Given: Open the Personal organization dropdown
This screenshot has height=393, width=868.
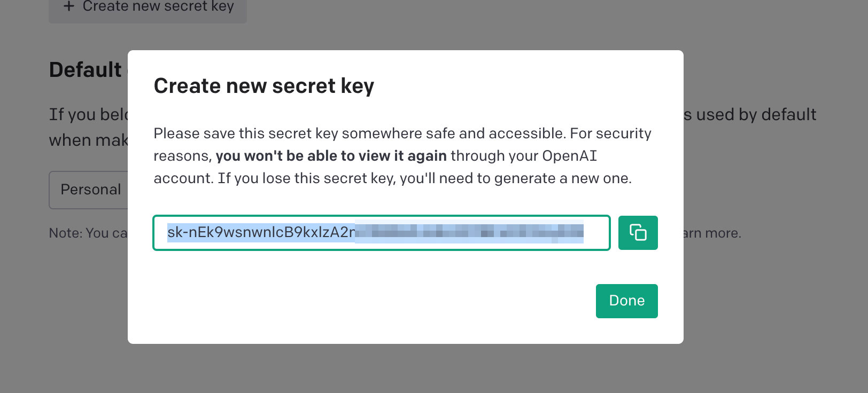Looking at the screenshot, I should click(89, 190).
